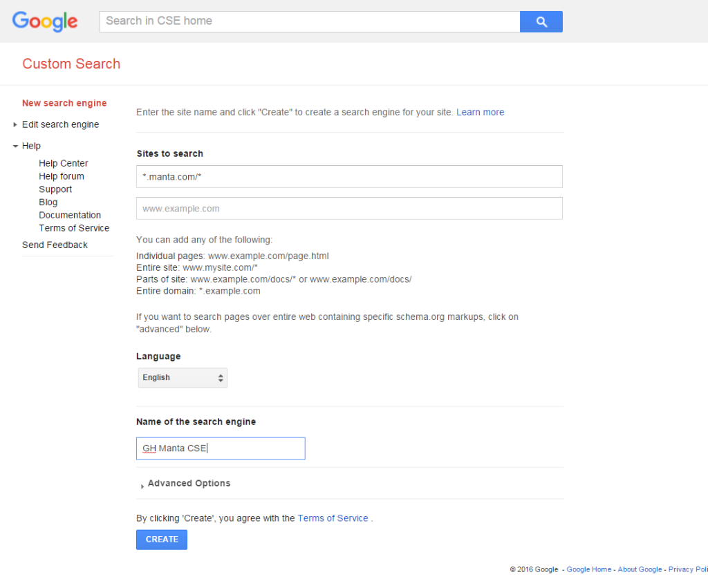Viewport: 708px width, 588px height.
Task: Click the CREATE button
Action: pyautogui.click(x=161, y=539)
